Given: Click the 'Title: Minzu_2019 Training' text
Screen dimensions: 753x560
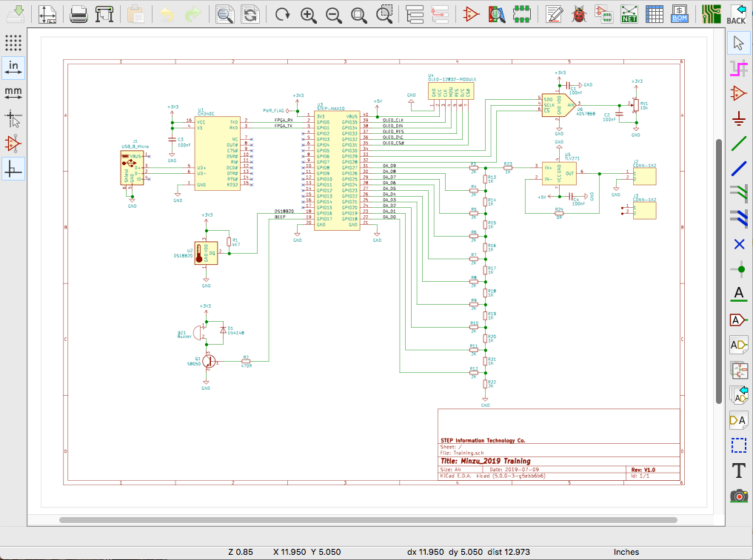Looking at the screenshot, I should pyautogui.click(x=486, y=461).
